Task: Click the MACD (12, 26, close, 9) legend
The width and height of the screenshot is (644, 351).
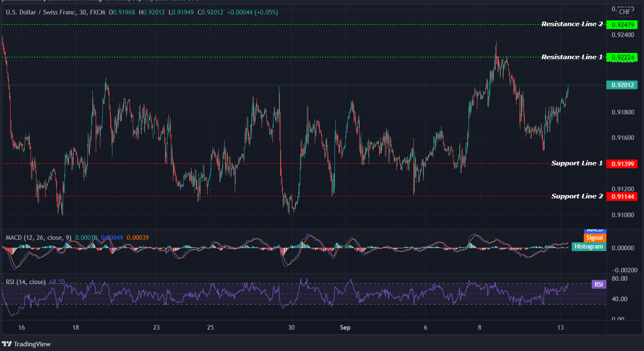Action: point(38,238)
